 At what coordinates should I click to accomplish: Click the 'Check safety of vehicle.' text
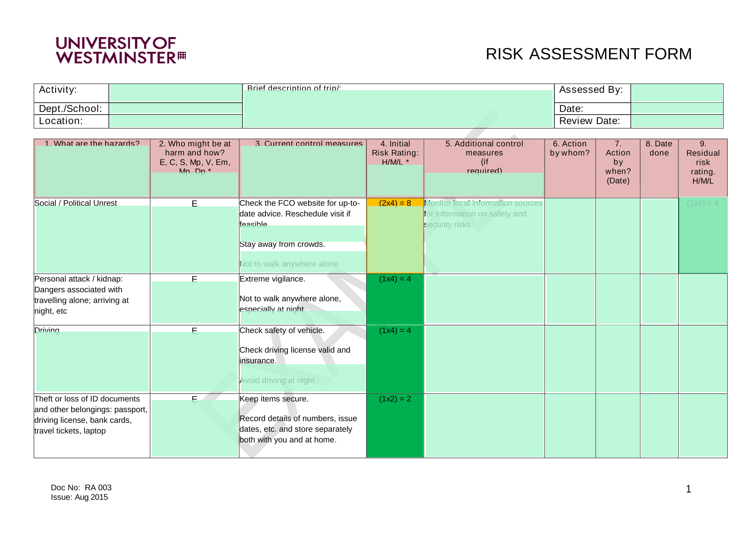282,331
